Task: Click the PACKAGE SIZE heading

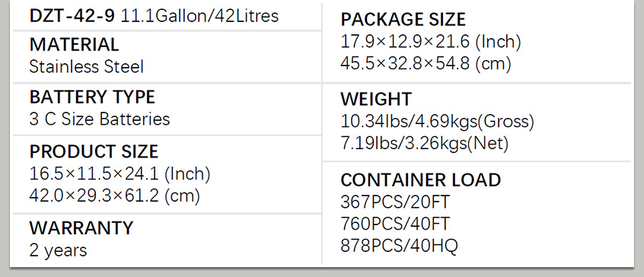Action: [403, 20]
